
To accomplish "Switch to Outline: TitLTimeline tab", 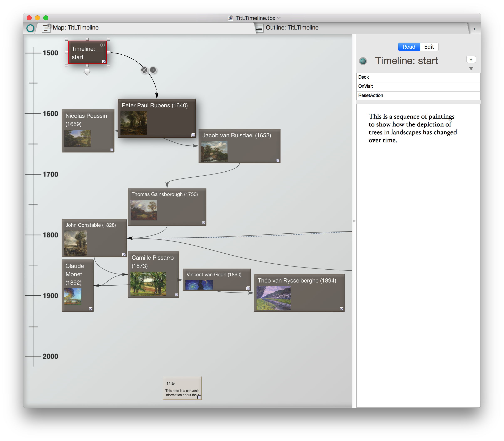I will 292,27.
